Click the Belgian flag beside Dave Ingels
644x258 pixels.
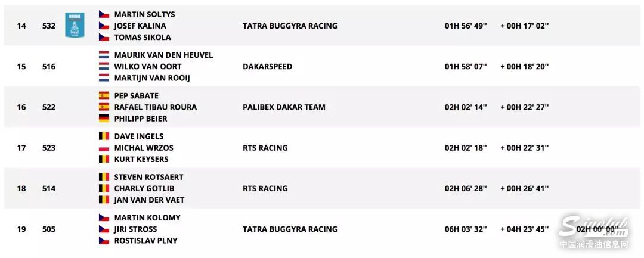(x=104, y=136)
